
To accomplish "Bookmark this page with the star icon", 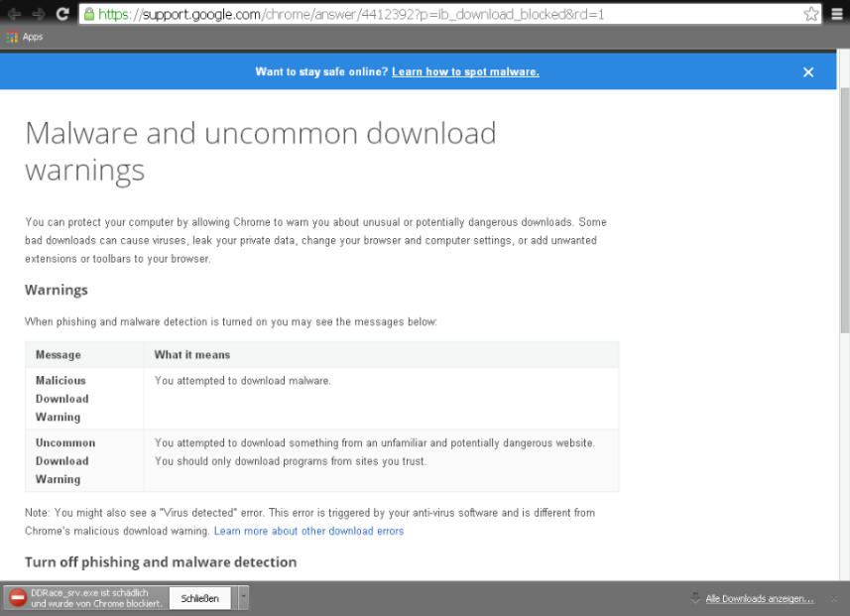I will 811,14.
